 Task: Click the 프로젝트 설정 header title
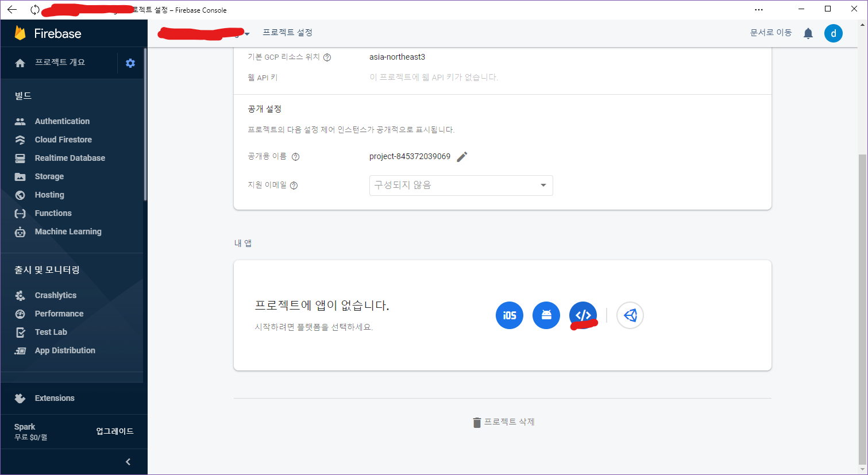click(287, 33)
